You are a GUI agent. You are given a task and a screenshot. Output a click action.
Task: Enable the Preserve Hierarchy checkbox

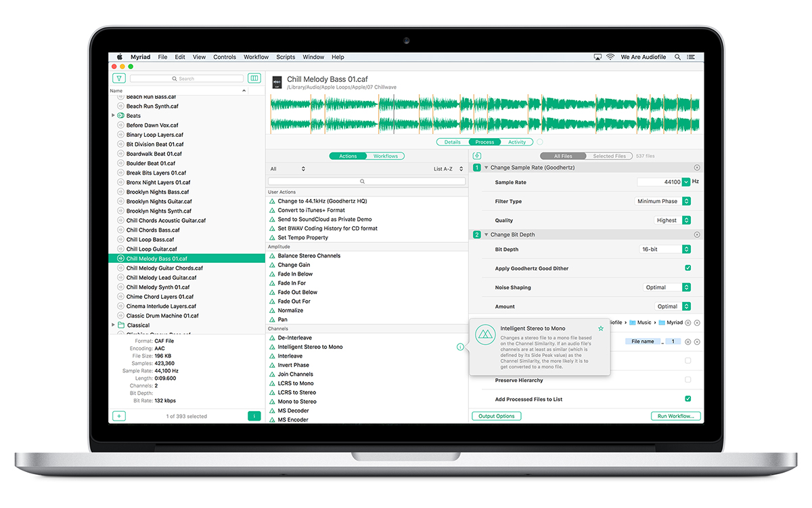point(687,380)
